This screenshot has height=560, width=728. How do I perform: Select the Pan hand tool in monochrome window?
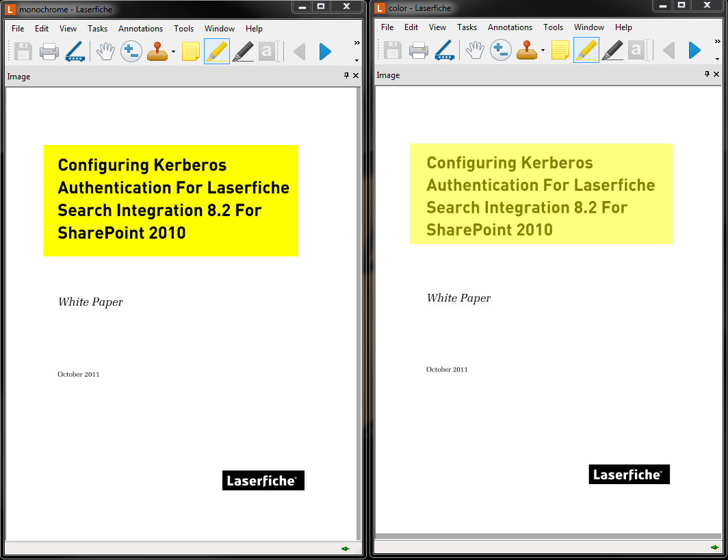pyautogui.click(x=105, y=51)
